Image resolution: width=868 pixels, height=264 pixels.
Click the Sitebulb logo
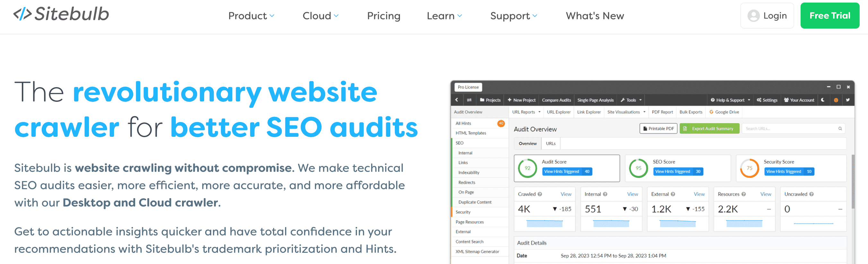61,14
